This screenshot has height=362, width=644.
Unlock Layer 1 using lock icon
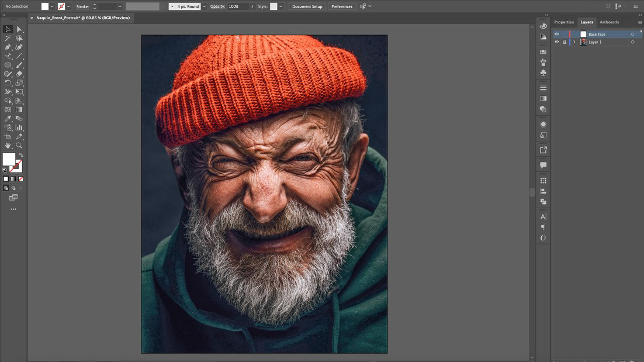[x=564, y=42]
